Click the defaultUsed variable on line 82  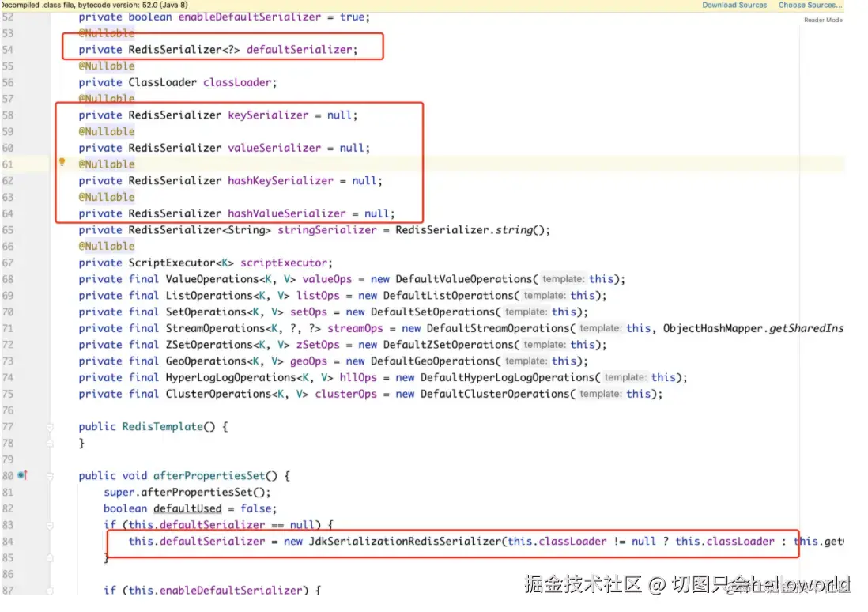click(187, 508)
